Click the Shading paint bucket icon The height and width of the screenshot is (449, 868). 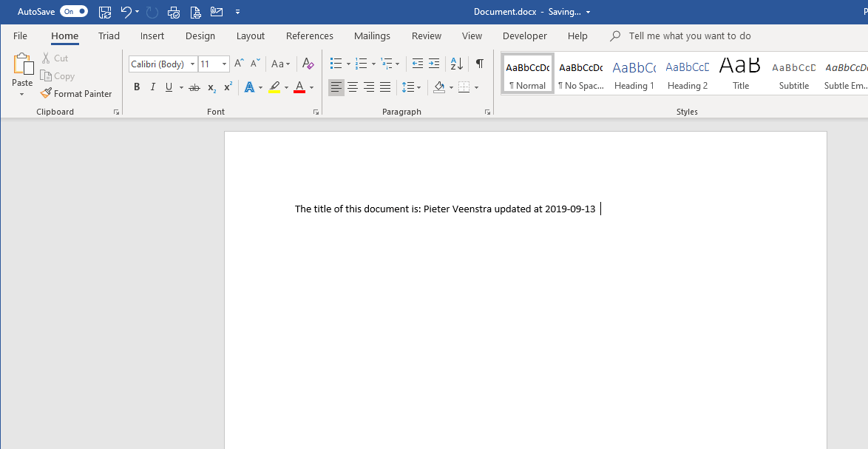coord(439,87)
